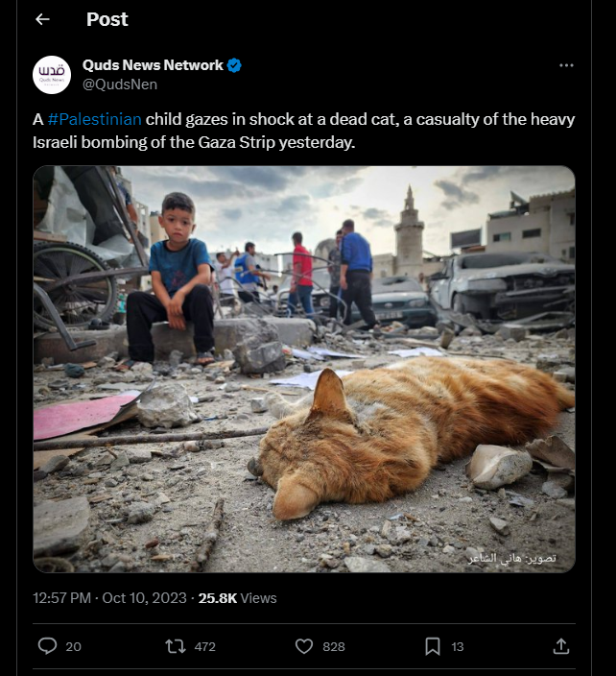Click the Post header title
The height and width of the screenshot is (676, 616).
[x=107, y=19]
